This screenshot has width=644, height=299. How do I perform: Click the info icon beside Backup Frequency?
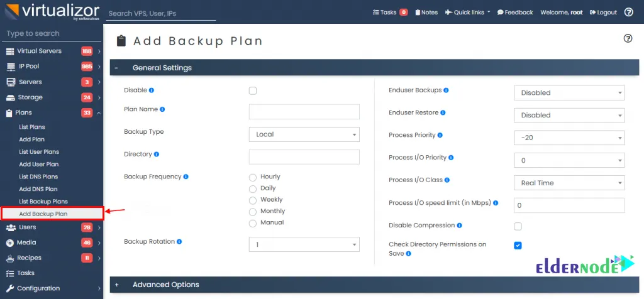click(186, 177)
